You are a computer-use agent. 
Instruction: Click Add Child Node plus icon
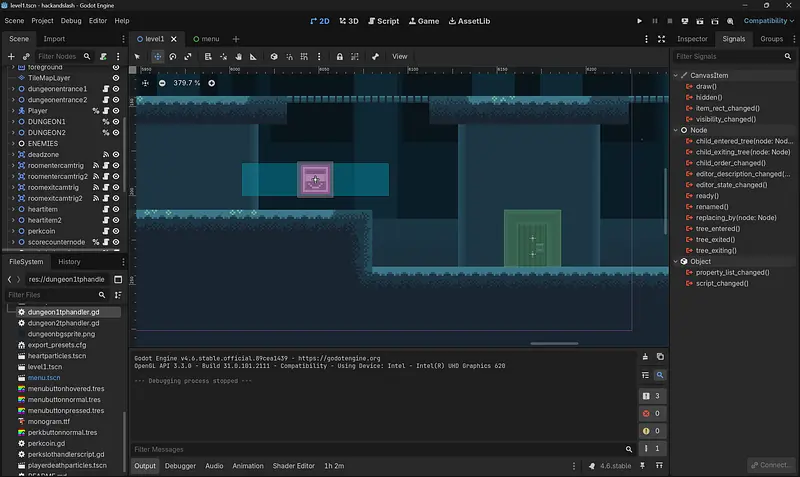tap(12, 57)
